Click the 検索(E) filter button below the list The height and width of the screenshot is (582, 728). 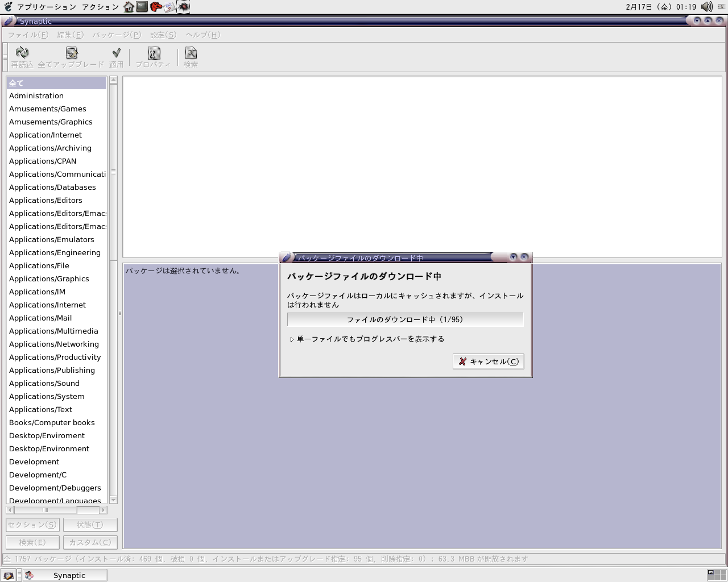click(x=32, y=542)
